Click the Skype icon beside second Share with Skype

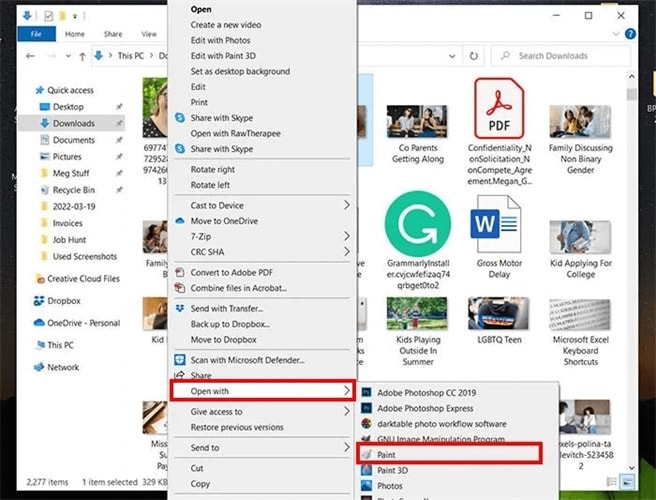click(x=180, y=149)
